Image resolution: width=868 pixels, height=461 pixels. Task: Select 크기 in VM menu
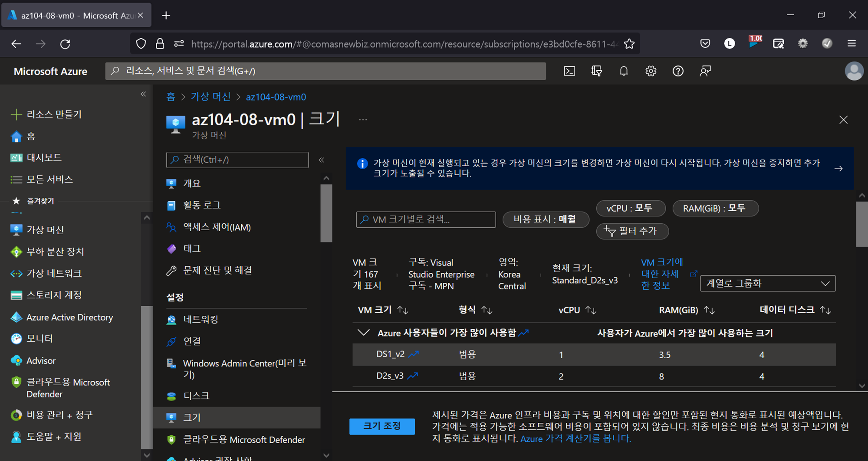click(237, 417)
